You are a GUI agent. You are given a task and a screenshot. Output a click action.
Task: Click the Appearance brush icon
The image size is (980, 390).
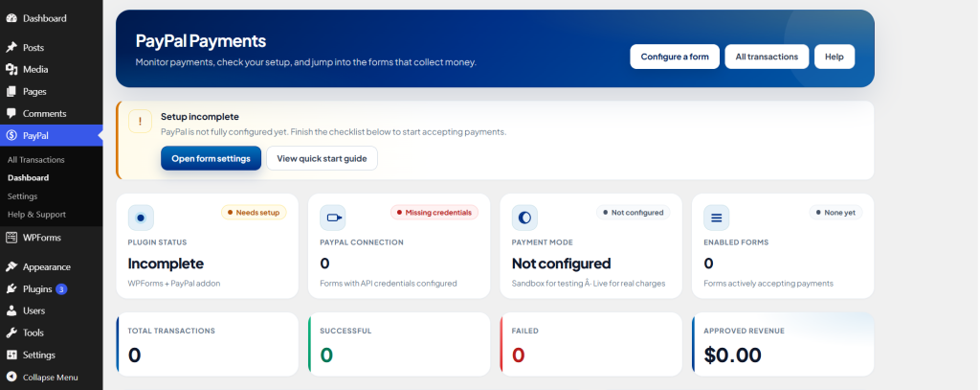point(11,266)
